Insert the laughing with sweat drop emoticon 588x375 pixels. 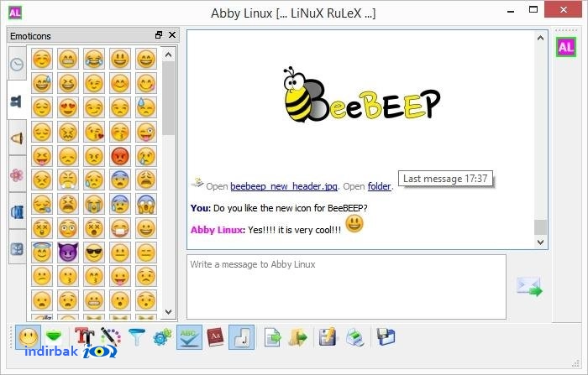(42, 83)
